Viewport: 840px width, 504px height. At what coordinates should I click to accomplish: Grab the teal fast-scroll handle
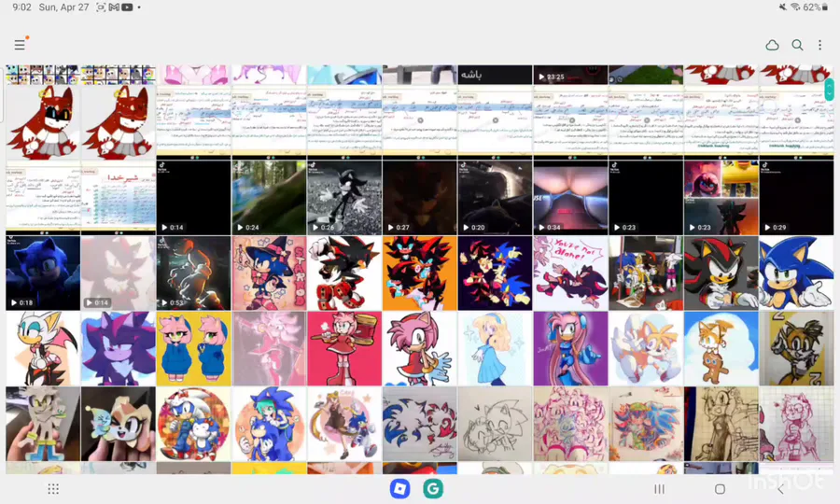pyautogui.click(x=829, y=89)
